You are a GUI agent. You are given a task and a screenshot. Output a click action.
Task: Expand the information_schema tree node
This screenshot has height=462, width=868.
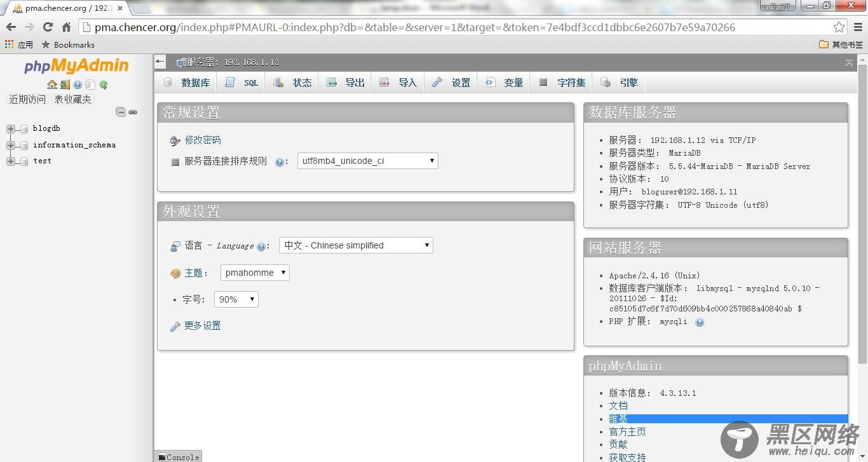point(10,146)
